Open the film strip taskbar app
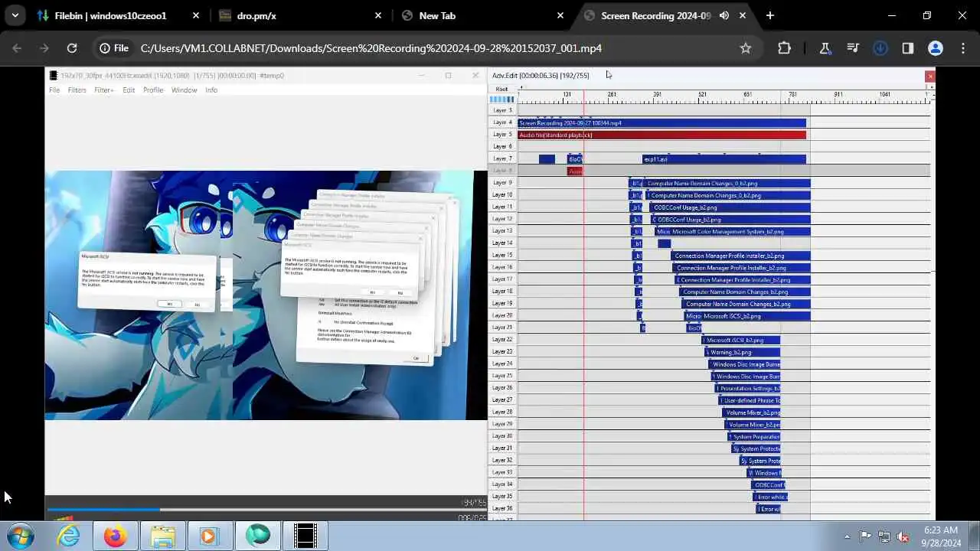980x551 pixels. [305, 536]
